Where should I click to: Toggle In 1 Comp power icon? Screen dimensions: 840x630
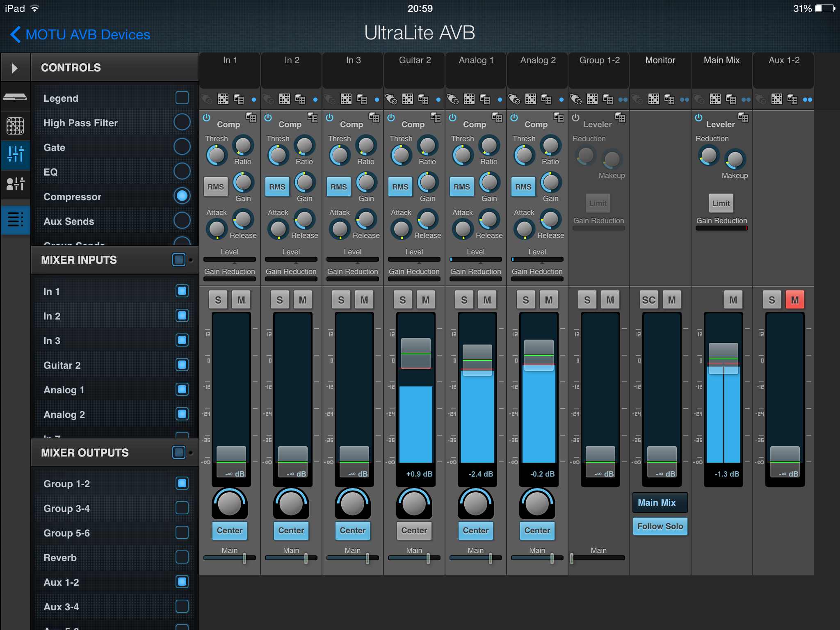207,118
